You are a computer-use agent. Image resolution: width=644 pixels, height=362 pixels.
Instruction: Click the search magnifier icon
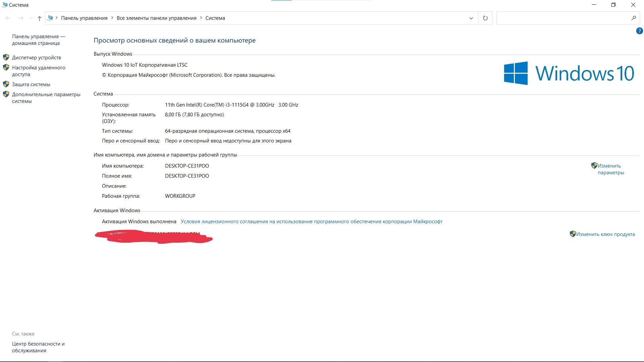click(x=634, y=18)
